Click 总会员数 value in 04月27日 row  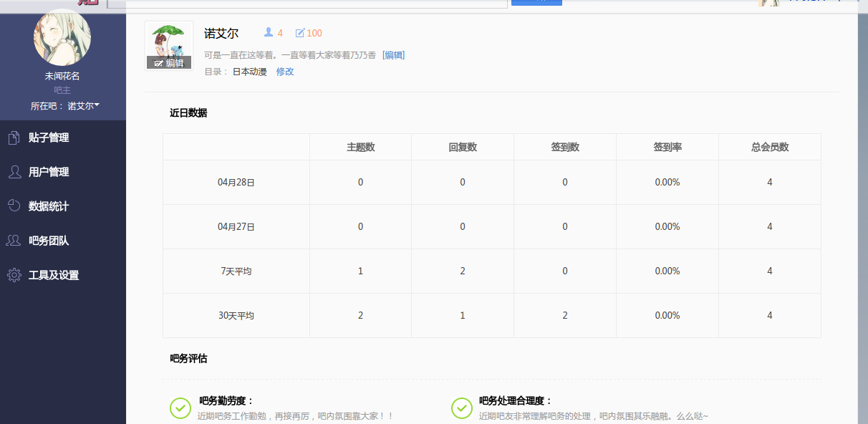(x=770, y=226)
